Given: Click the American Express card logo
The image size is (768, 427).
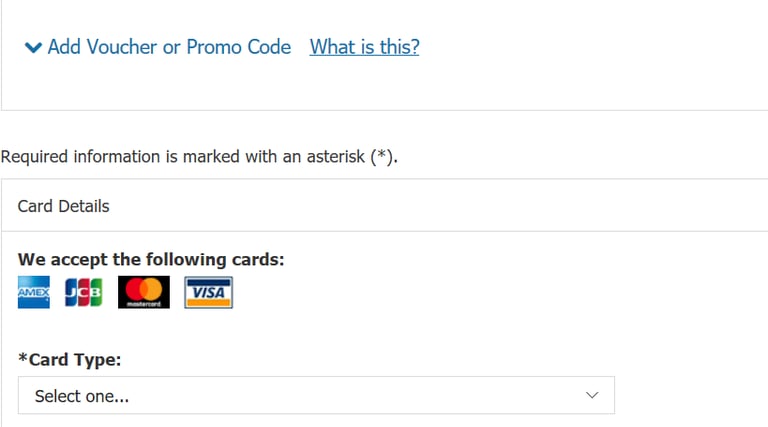Looking at the screenshot, I should [34, 292].
